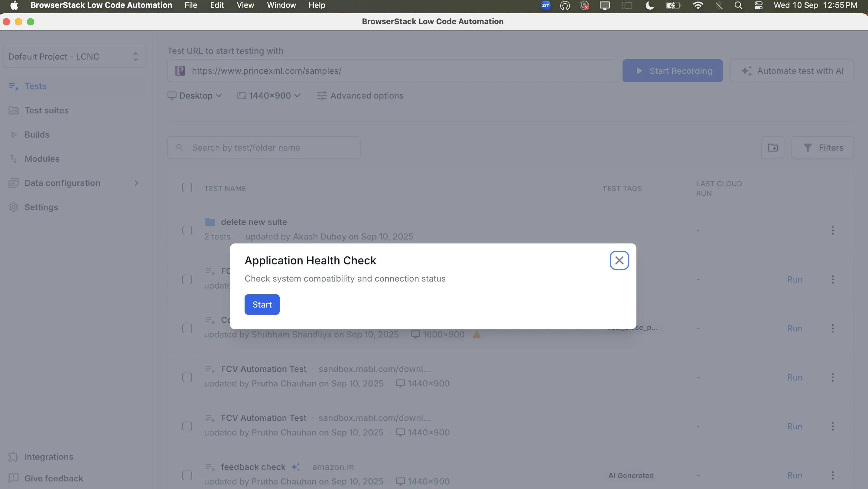Open Builds in the sidebar
868x489 pixels.
[37, 135]
